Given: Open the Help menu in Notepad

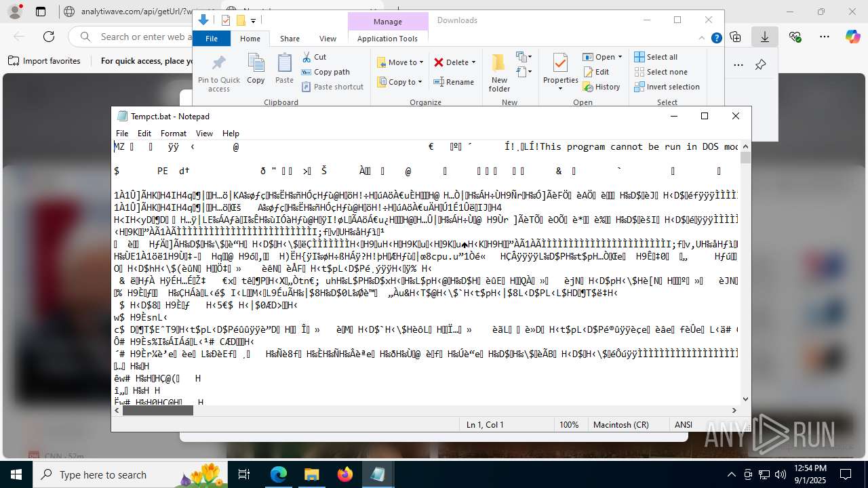Looking at the screenshot, I should tap(231, 134).
